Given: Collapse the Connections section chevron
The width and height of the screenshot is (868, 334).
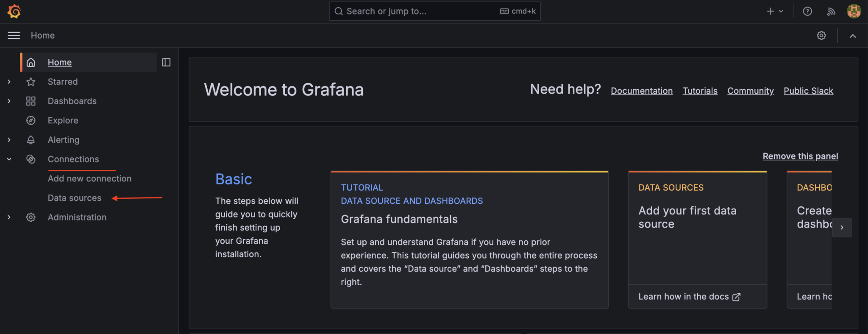Looking at the screenshot, I should (x=9, y=159).
